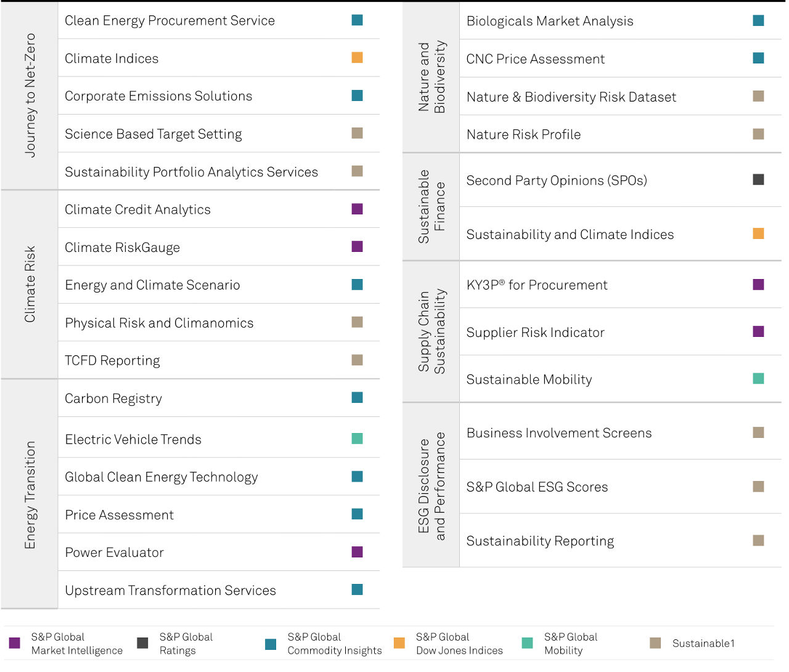Click the CNC Price Assessment text
The height and width of the screenshot is (672, 789).
point(536,59)
